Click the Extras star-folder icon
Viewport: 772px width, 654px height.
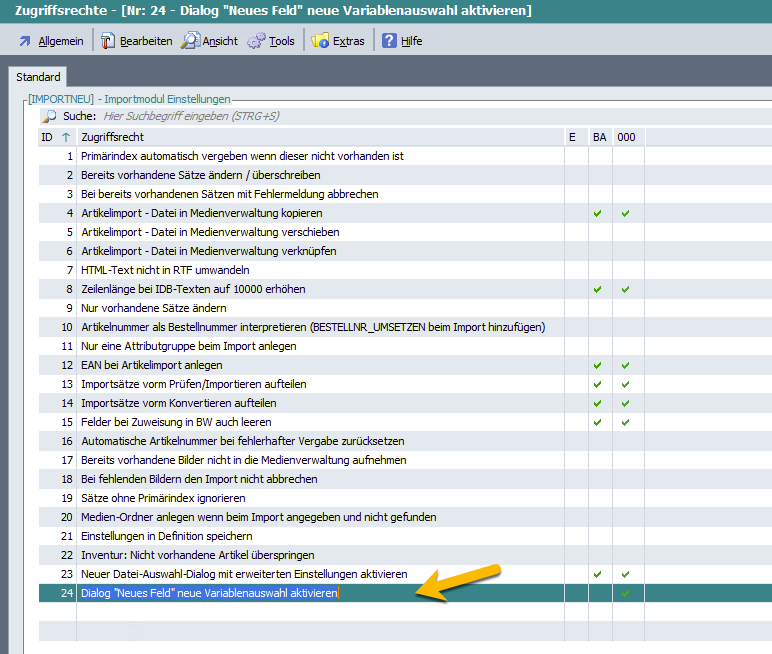click(x=320, y=41)
